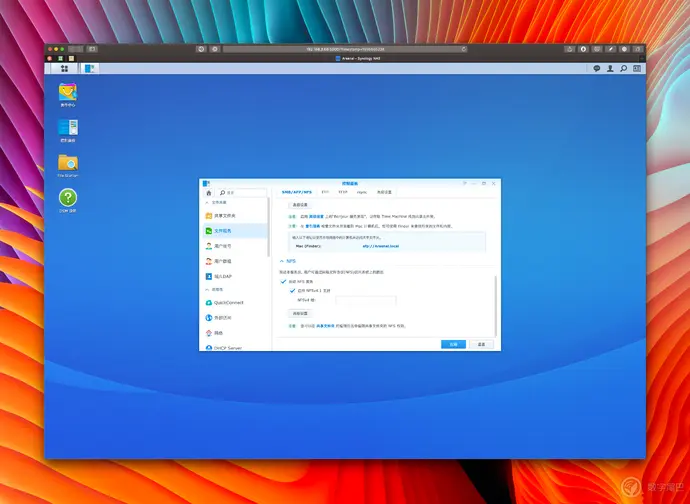
Task: Collapse the Connectivity sidebar group
Action: [x=207, y=290]
